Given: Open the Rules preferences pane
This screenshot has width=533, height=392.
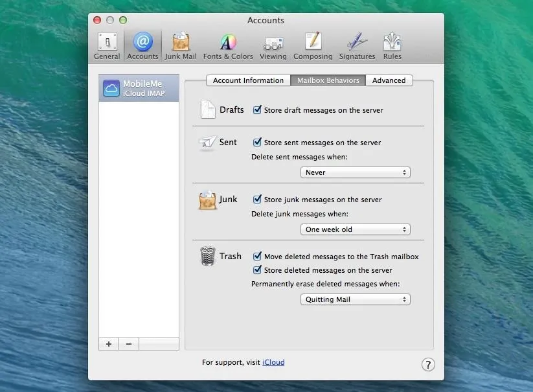Looking at the screenshot, I should (x=392, y=47).
